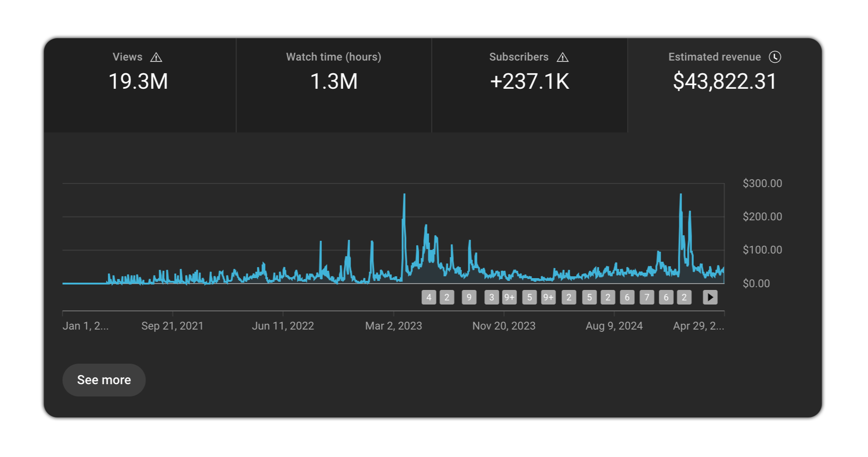Click the 6 marker just before 7
Image resolution: width=868 pixels, height=457 pixels.
click(627, 297)
